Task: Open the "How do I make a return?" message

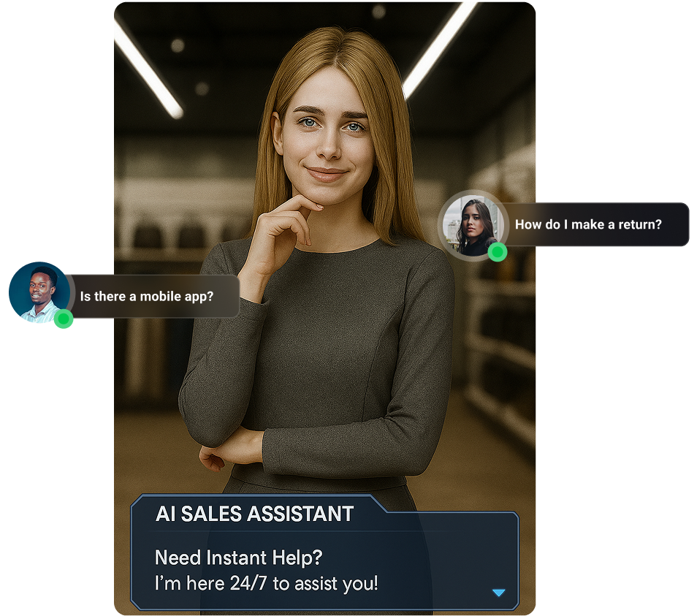Action: point(588,224)
